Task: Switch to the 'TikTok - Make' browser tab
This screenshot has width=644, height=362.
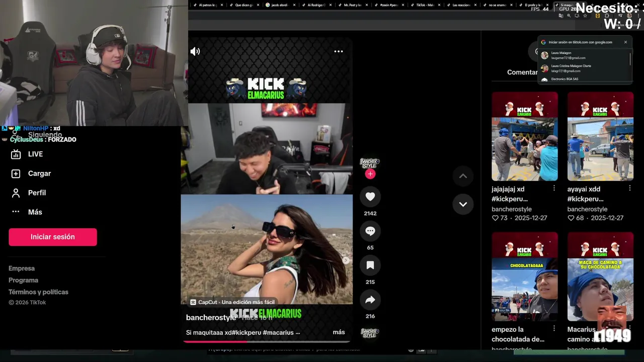Action: tap(425, 5)
